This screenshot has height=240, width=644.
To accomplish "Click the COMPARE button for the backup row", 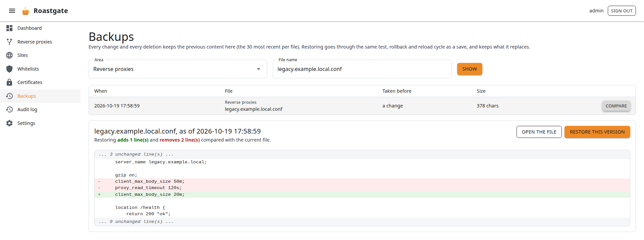I will 616,106.
